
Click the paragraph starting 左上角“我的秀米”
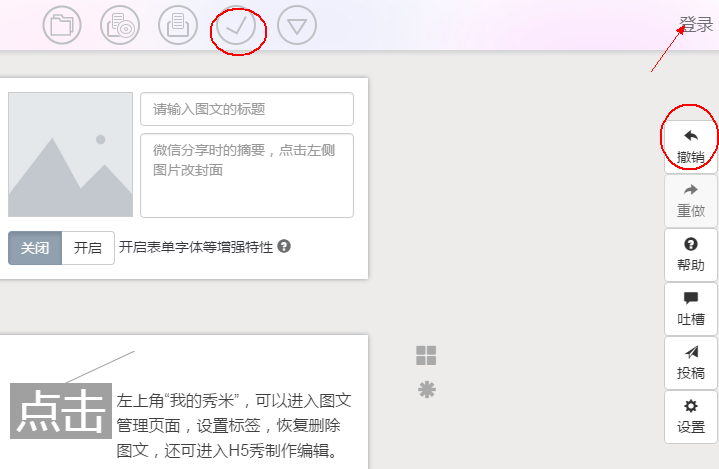[234, 426]
